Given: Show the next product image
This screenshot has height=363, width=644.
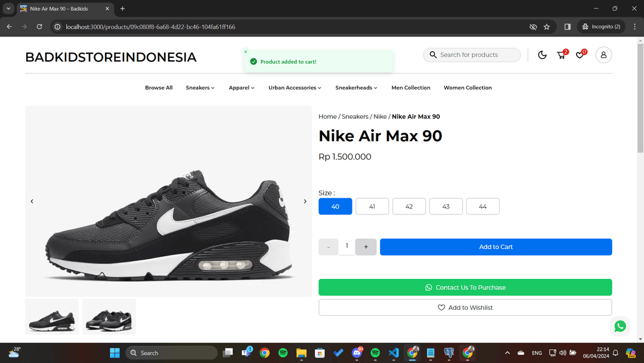Looking at the screenshot, I should (x=305, y=201).
